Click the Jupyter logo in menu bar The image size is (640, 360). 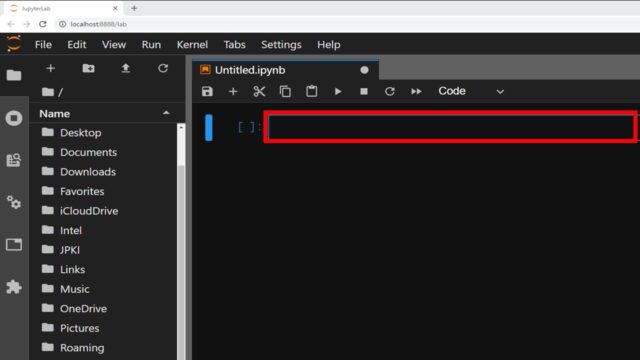click(13, 44)
